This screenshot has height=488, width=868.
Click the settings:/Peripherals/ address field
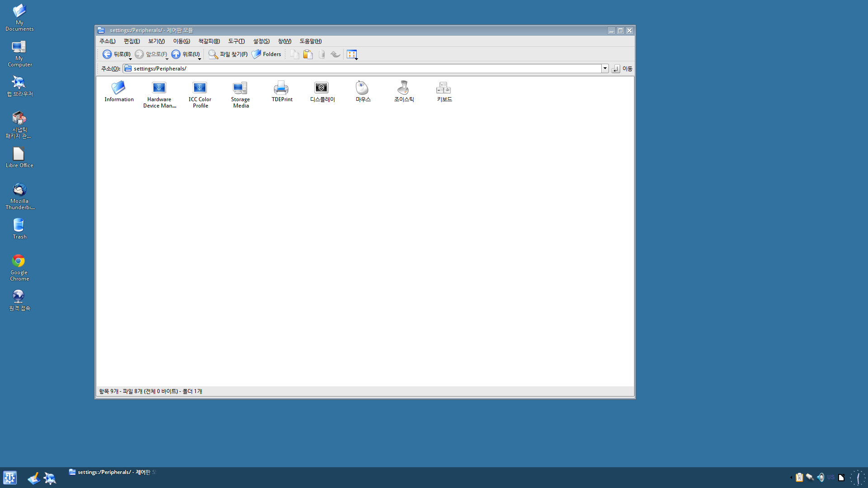(362, 68)
